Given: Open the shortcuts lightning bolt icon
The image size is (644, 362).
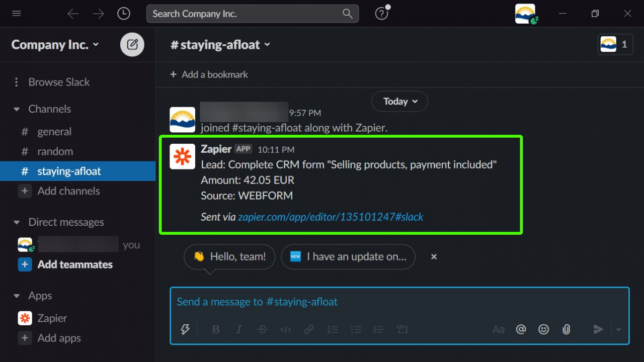Looking at the screenshot, I should pos(185,329).
